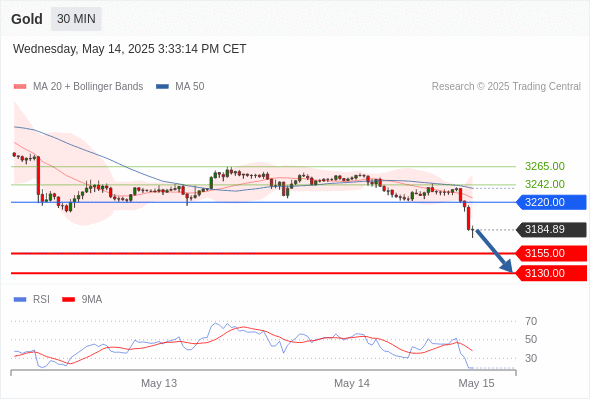590x400 pixels.
Task: Click the 30 MIN timeframe button
Action: (76, 19)
